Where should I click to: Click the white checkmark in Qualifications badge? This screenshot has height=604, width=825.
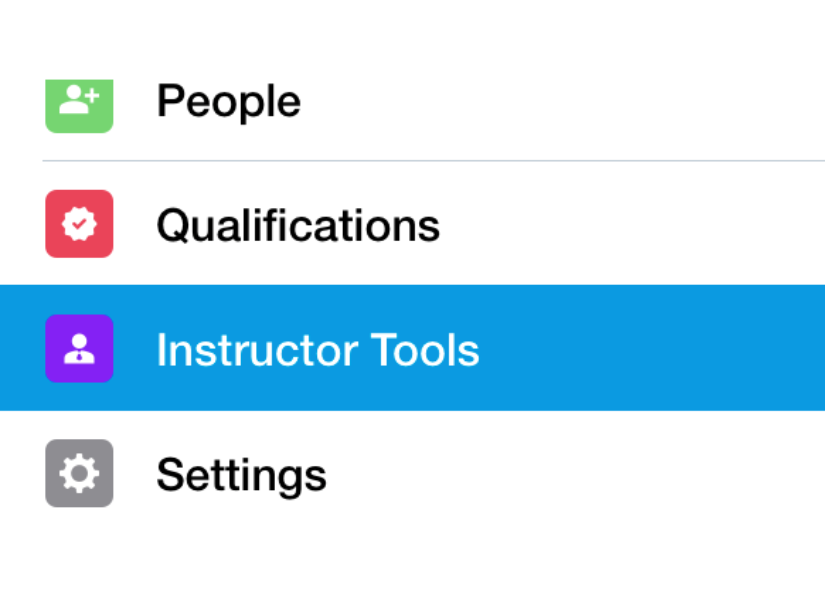pyautogui.click(x=79, y=225)
